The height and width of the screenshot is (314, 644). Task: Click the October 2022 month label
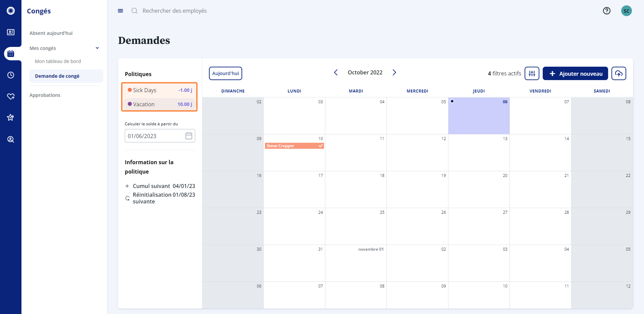365,72
